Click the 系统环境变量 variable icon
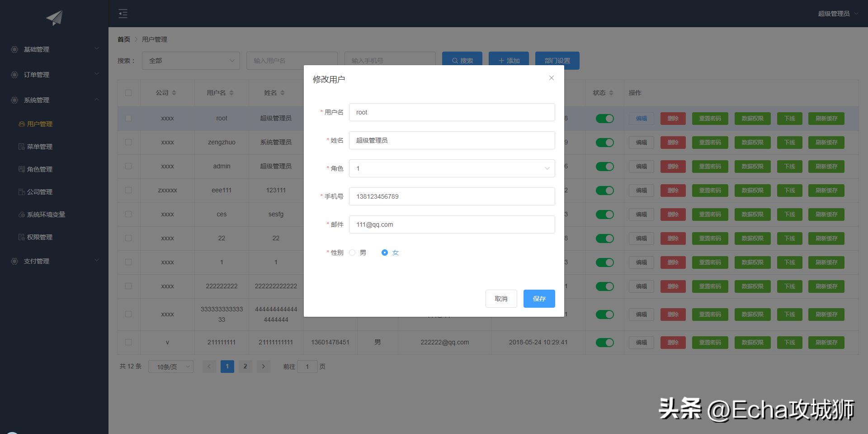868x434 pixels. click(21, 214)
